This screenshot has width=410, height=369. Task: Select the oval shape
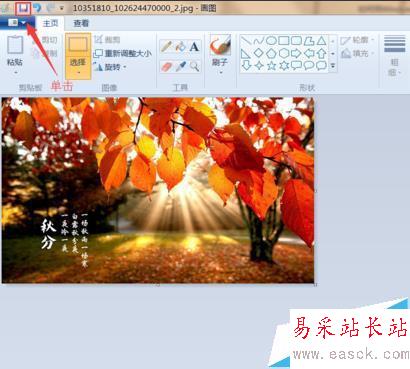271,41
